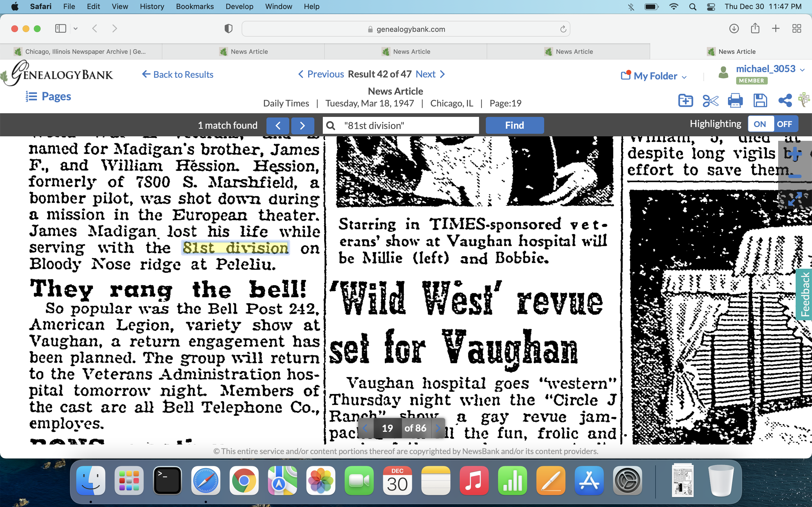Viewport: 812px width, 507px height.
Task: Zoom out with the minus control
Action: [795, 176]
